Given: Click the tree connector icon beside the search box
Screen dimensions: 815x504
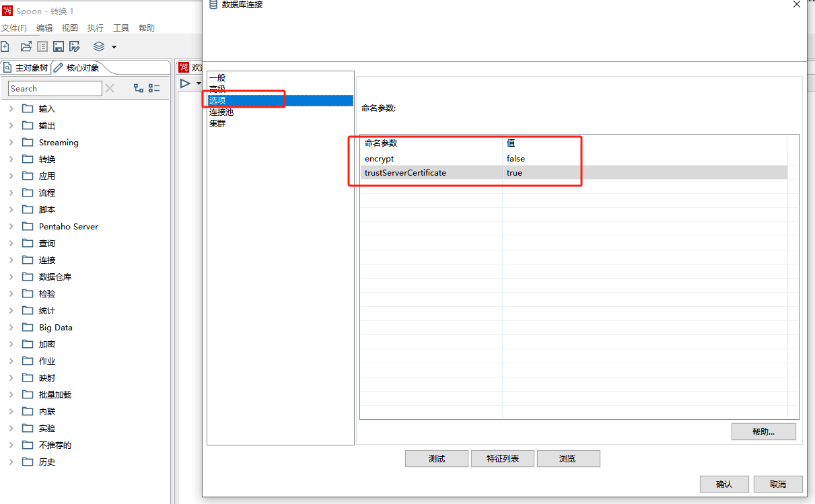Looking at the screenshot, I should [139, 88].
